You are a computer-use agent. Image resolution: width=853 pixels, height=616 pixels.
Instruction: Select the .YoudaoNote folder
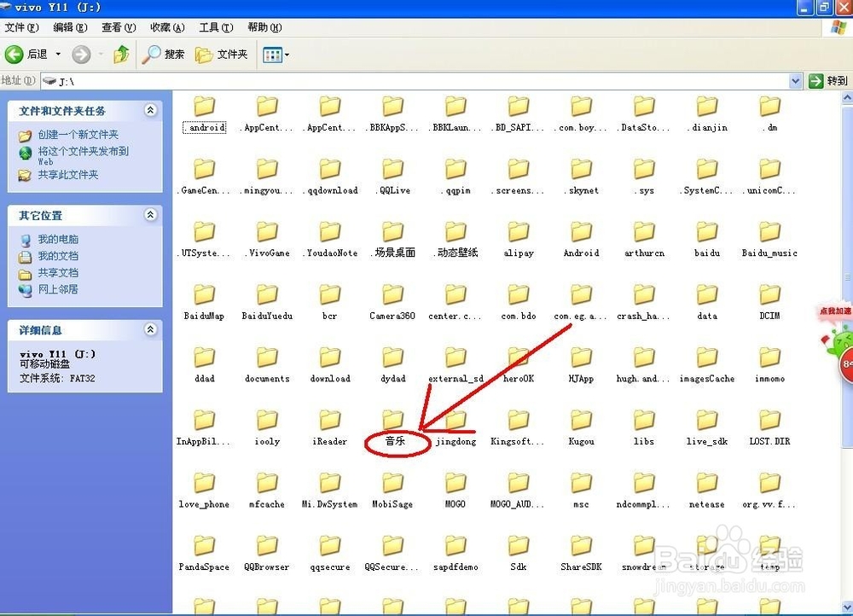coord(330,241)
